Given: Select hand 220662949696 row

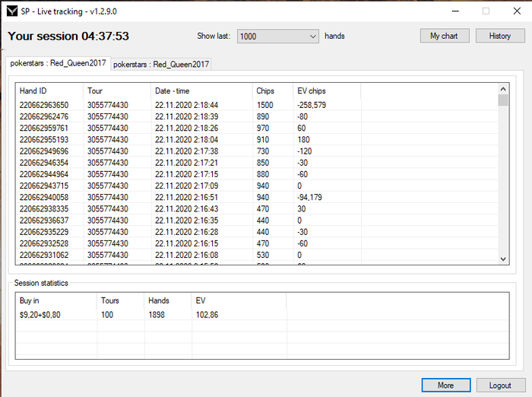Looking at the screenshot, I should pyautogui.click(x=257, y=151).
